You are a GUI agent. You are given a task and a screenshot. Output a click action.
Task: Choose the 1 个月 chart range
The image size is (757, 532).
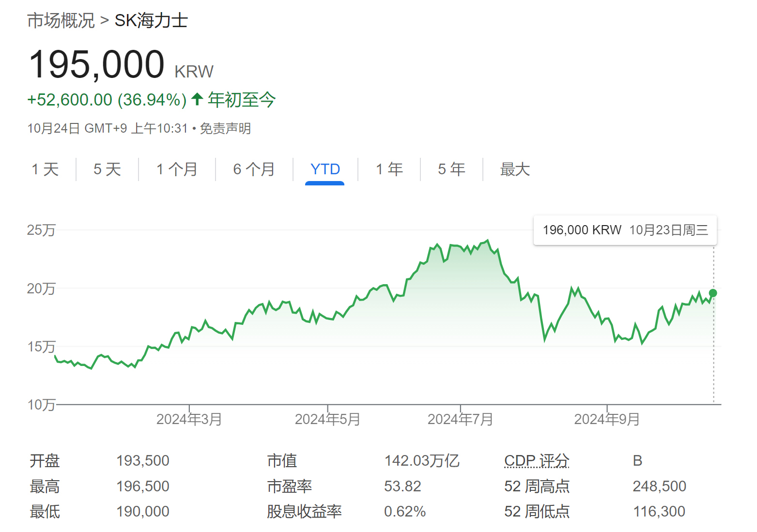pos(177,169)
